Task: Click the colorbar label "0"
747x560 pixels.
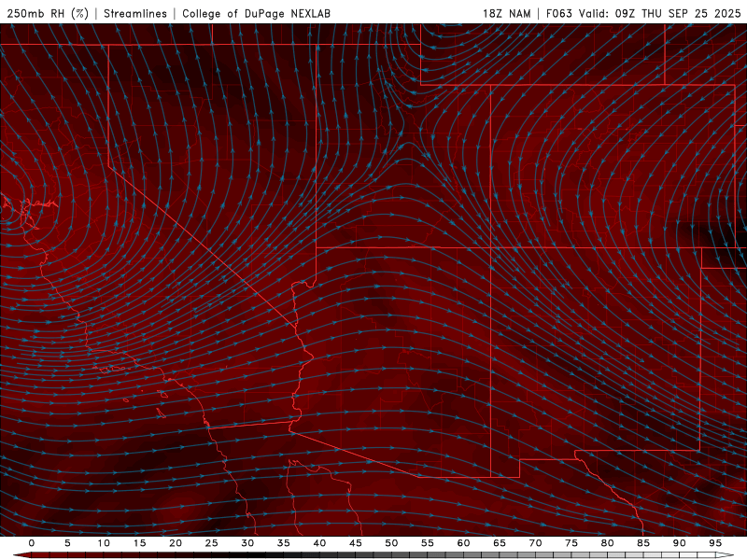Action: (32, 543)
